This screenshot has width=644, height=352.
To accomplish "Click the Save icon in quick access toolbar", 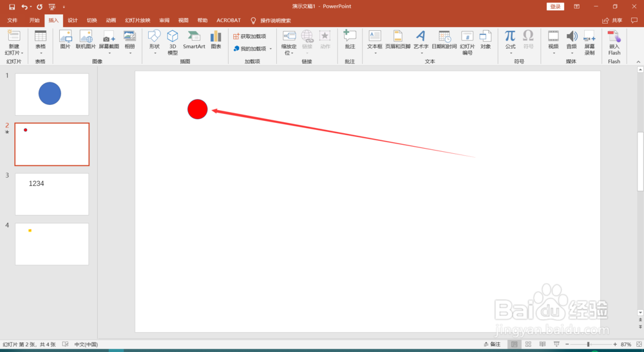I will 12,6.
